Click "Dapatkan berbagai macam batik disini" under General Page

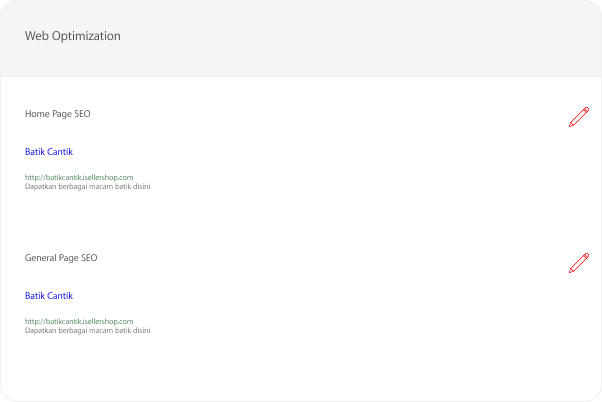(x=88, y=330)
